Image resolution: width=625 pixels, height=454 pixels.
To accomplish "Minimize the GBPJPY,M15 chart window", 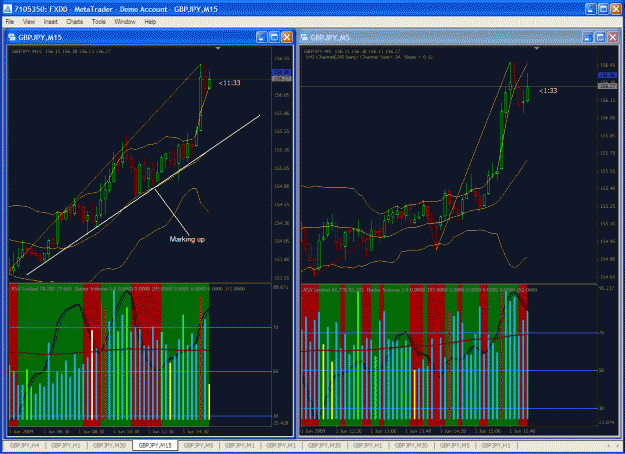I will pos(261,37).
